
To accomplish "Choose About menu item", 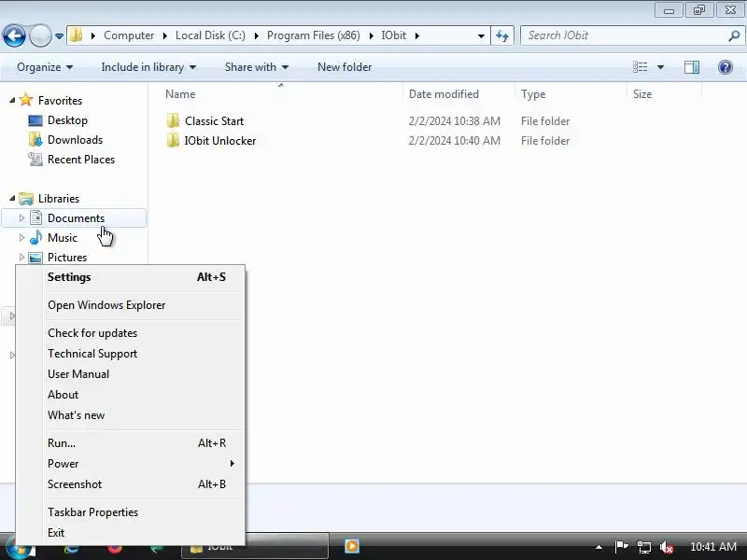I will pyautogui.click(x=131, y=394).
